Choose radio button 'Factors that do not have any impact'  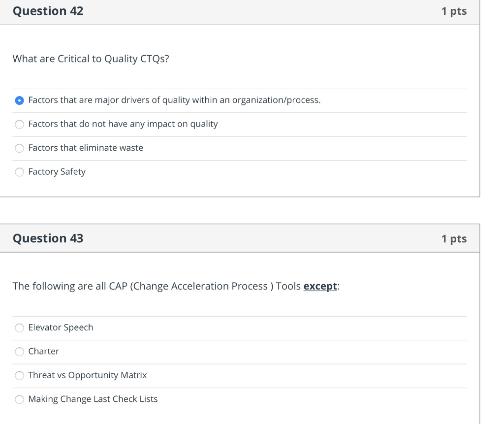tap(19, 124)
